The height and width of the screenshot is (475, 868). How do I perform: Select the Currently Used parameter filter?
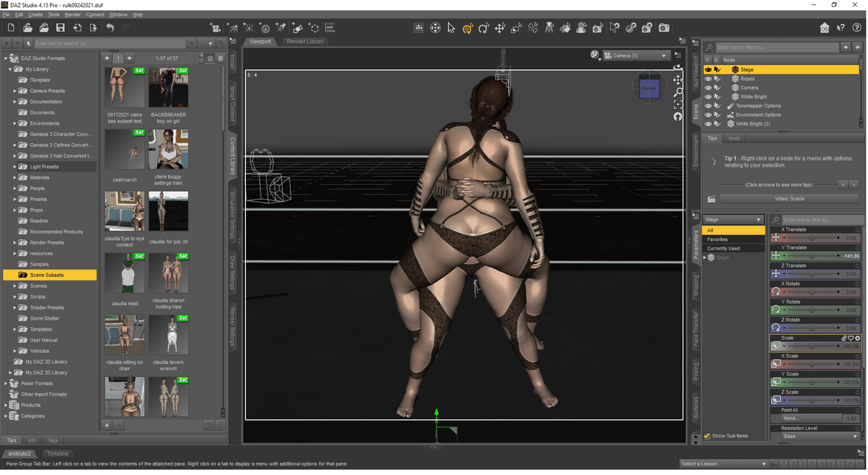733,249
